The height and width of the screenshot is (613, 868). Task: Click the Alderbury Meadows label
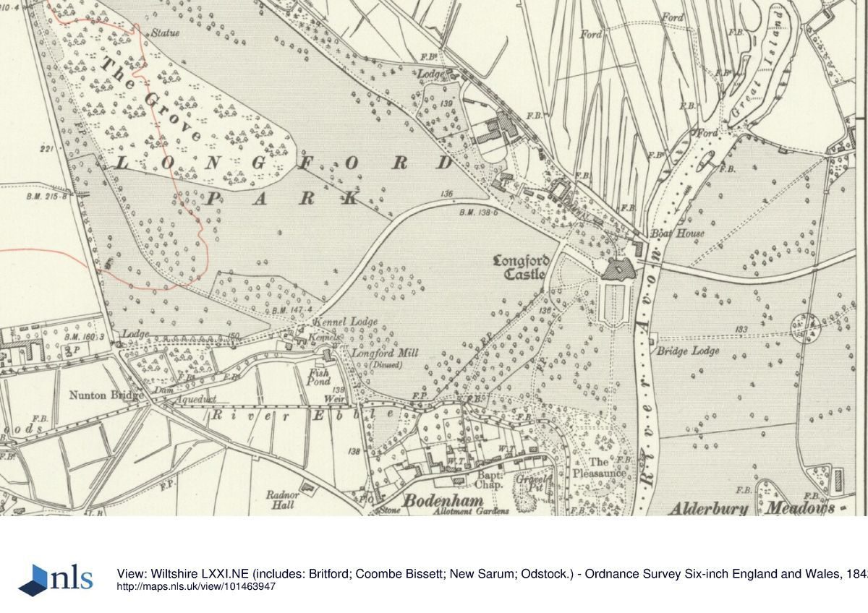(751, 508)
